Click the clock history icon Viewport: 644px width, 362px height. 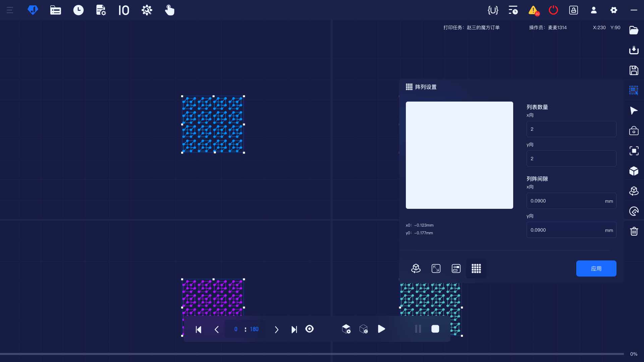78,10
